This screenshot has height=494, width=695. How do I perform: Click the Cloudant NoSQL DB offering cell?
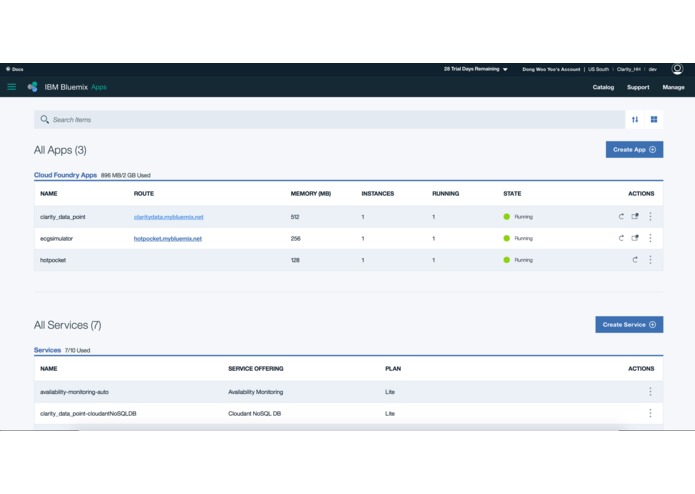pos(254,414)
